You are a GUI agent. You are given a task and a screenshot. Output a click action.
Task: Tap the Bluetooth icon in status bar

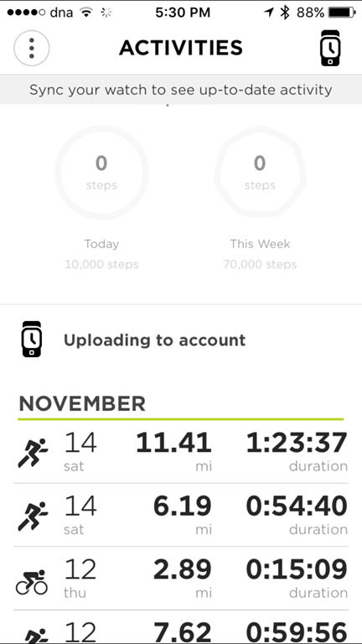point(284,13)
